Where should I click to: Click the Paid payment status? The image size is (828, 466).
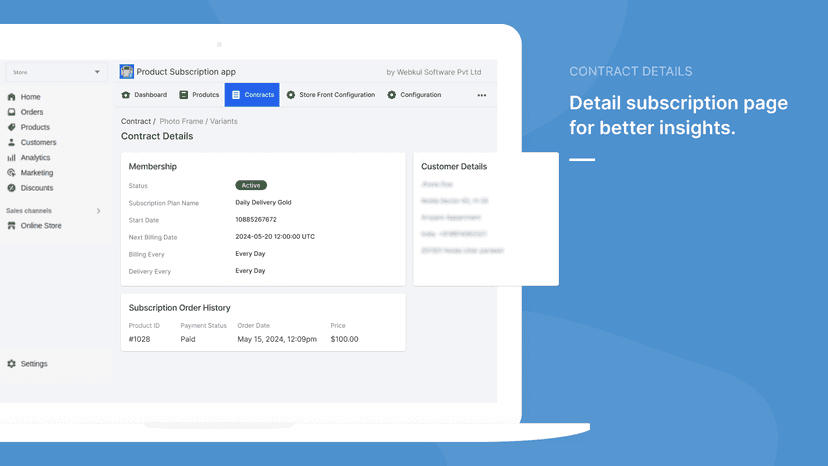coord(188,339)
